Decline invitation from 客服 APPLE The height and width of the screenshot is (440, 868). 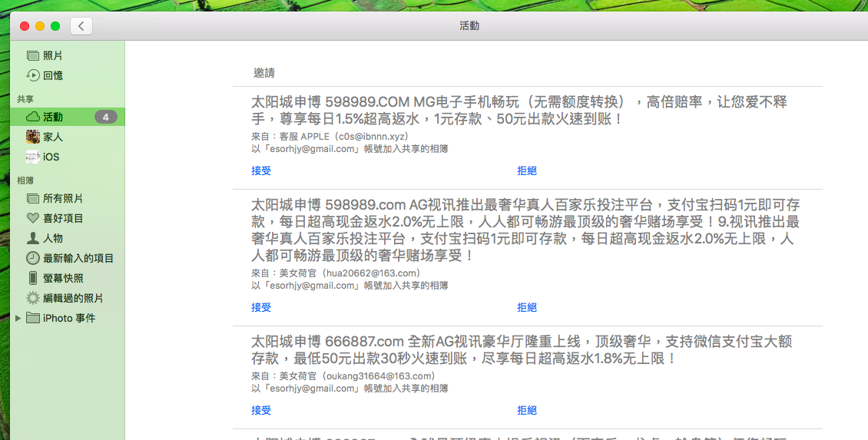(527, 170)
